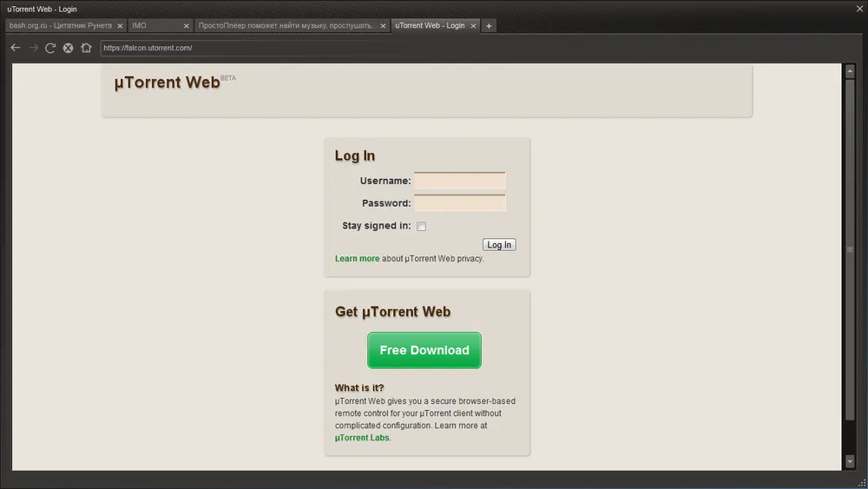Click the 'Username:' label
This screenshot has height=489, width=868.
(385, 181)
